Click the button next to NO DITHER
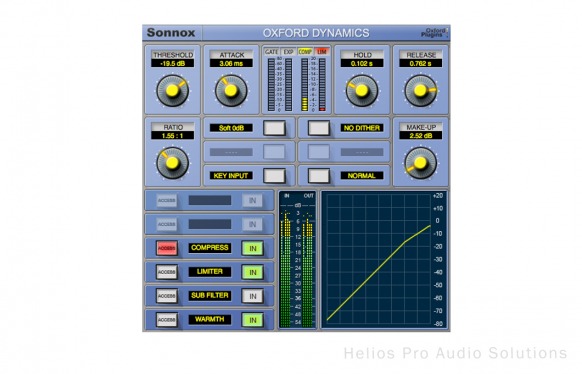The image size is (582, 374). [x=319, y=128]
